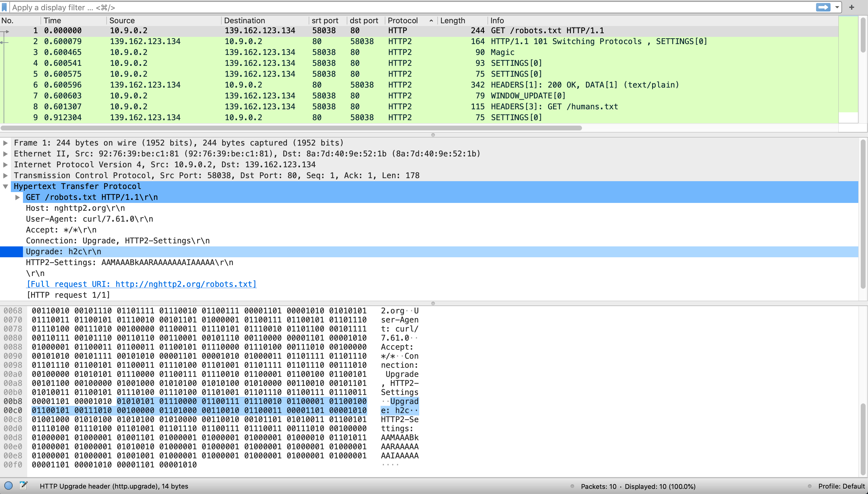Click the Profile: Default status label
Screen dimensions: 868x494
point(841,486)
